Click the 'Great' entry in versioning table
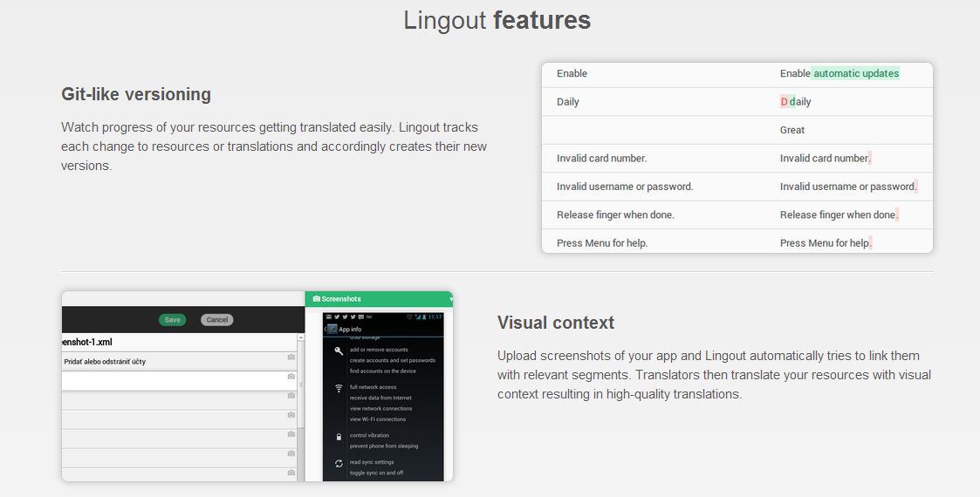The image size is (980, 497). tap(792, 130)
